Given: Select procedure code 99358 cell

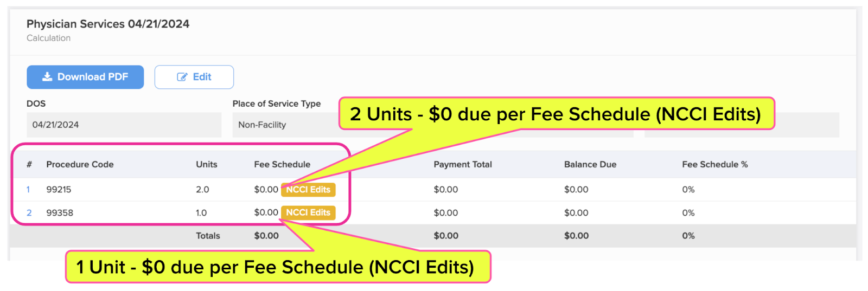Looking at the screenshot, I should pos(60,213).
